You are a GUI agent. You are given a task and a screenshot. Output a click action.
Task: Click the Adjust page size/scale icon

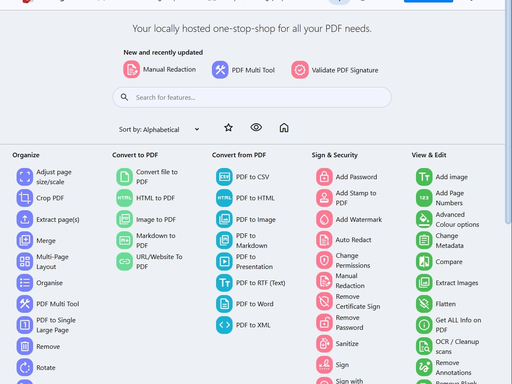pyautogui.click(x=25, y=177)
